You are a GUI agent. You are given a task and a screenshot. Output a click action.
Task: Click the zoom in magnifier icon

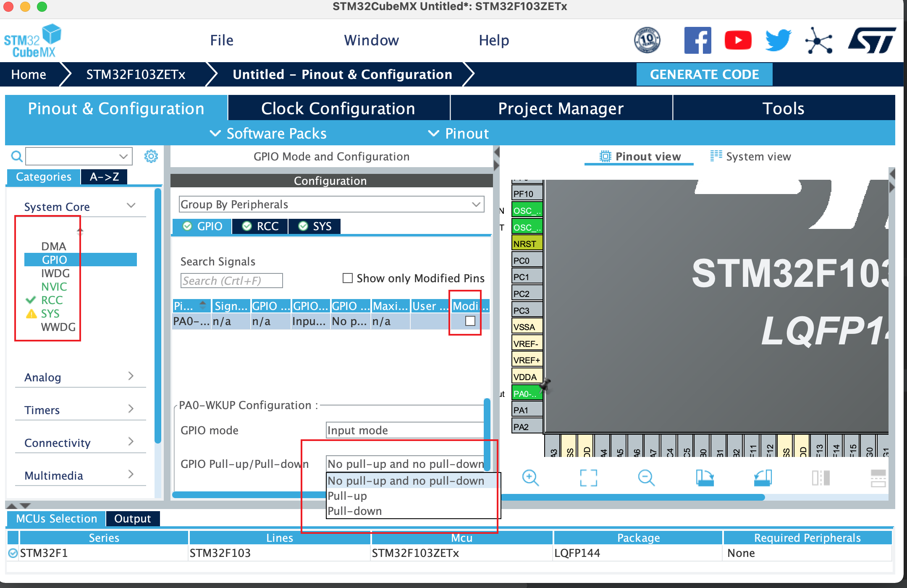click(530, 478)
